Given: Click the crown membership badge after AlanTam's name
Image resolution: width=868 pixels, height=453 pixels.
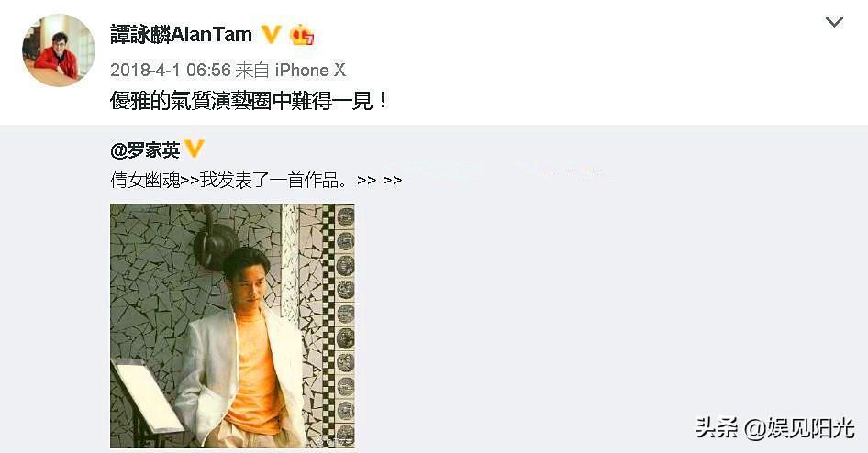Looking at the screenshot, I should pos(302,34).
